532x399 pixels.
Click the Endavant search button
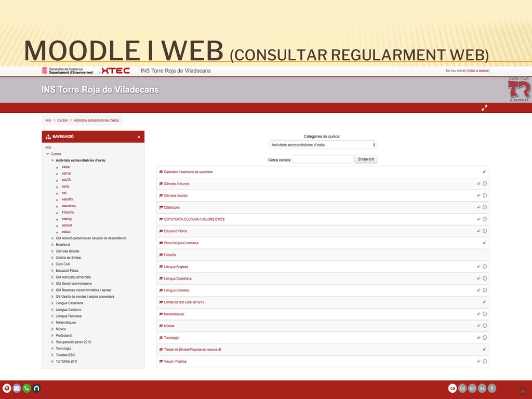pyautogui.click(x=366, y=159)
